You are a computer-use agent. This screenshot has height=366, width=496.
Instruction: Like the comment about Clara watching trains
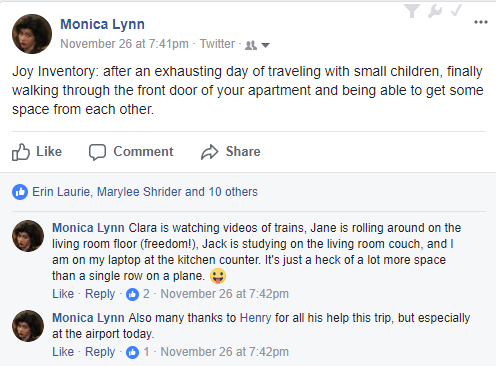coord(63,294)
